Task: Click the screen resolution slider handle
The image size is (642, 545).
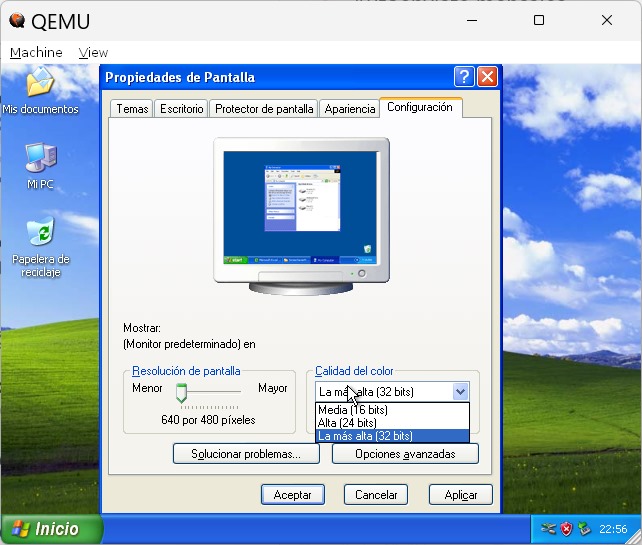Action: pyautogui.click(x=181, y=393)
